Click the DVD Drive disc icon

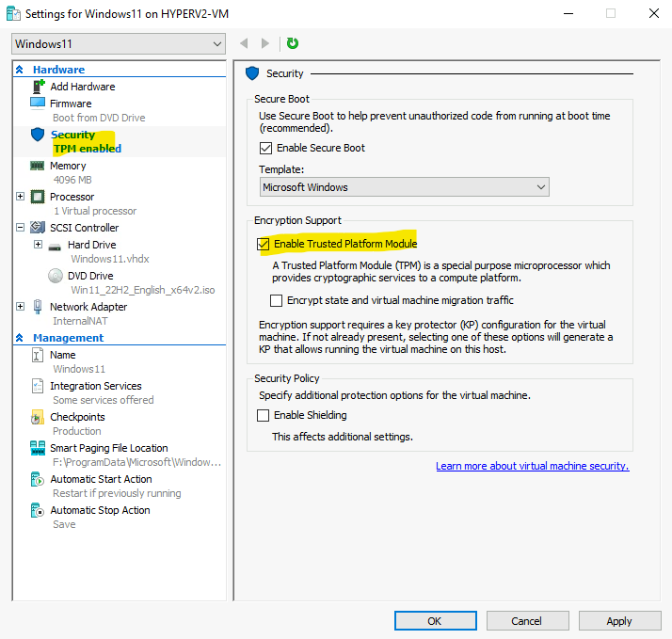(56, 276)
